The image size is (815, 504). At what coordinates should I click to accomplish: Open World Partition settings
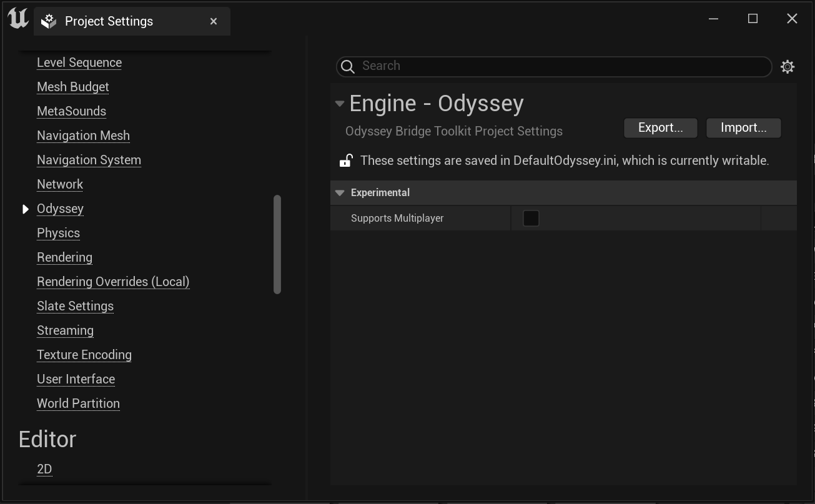(x=78, y=403)
